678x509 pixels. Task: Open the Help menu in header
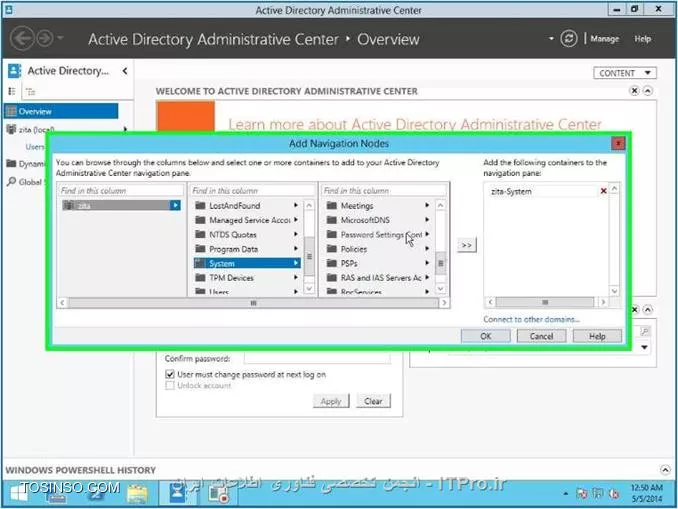[x=643, y=39]
